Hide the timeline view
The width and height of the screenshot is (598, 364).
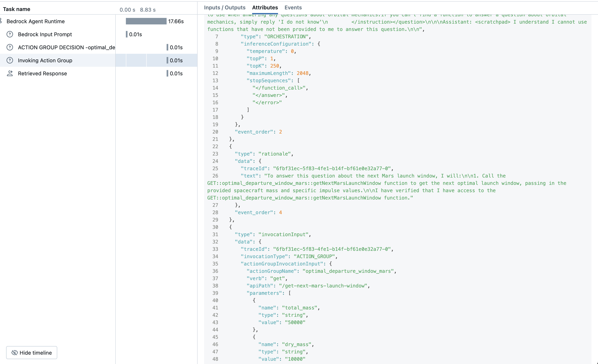(x=32, y=353)
